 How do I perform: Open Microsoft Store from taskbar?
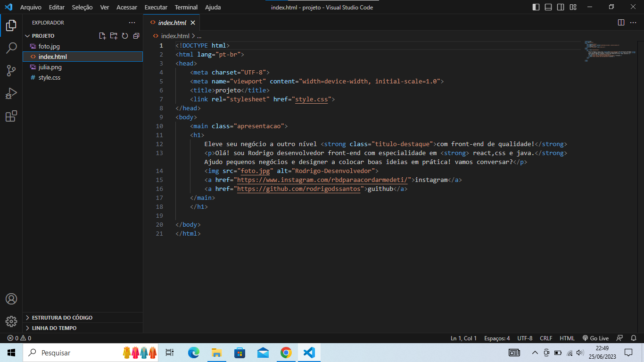tap(239, 353)
